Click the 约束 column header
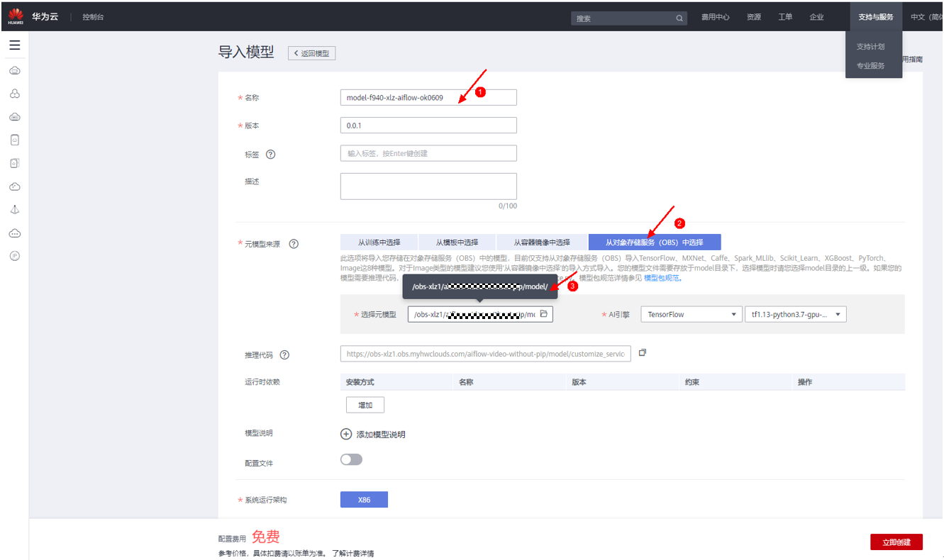Image resolution: width=944 pixels, height=560 pixels. [x=692, y=382]
